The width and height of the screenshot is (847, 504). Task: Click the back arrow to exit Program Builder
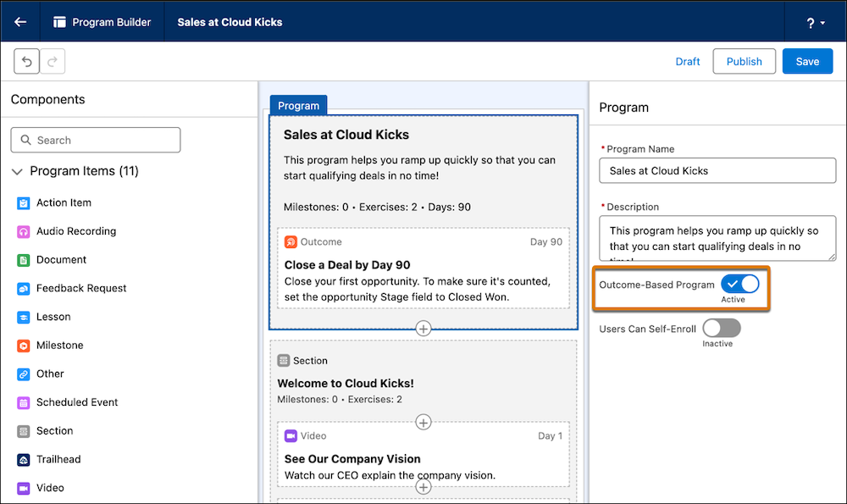tap(19, 21)
